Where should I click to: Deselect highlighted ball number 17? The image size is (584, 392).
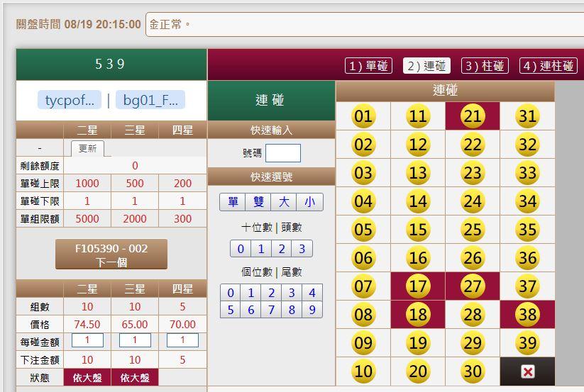pos(418,286)
